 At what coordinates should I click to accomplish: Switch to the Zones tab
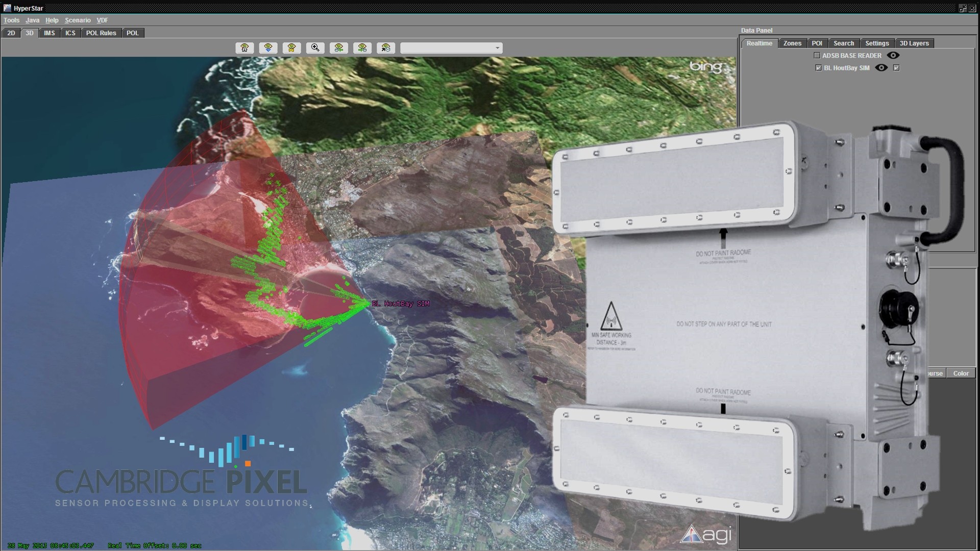click(792, 43)
